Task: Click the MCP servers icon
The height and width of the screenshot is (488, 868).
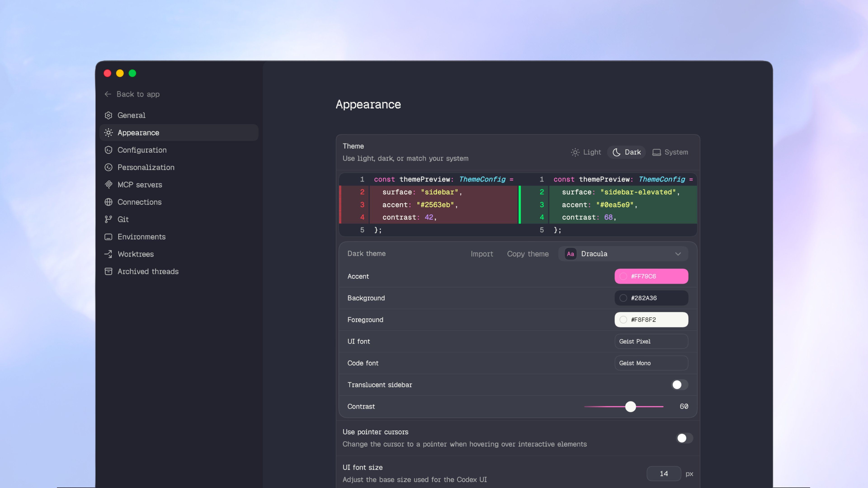Action: (x=108, y=185)
